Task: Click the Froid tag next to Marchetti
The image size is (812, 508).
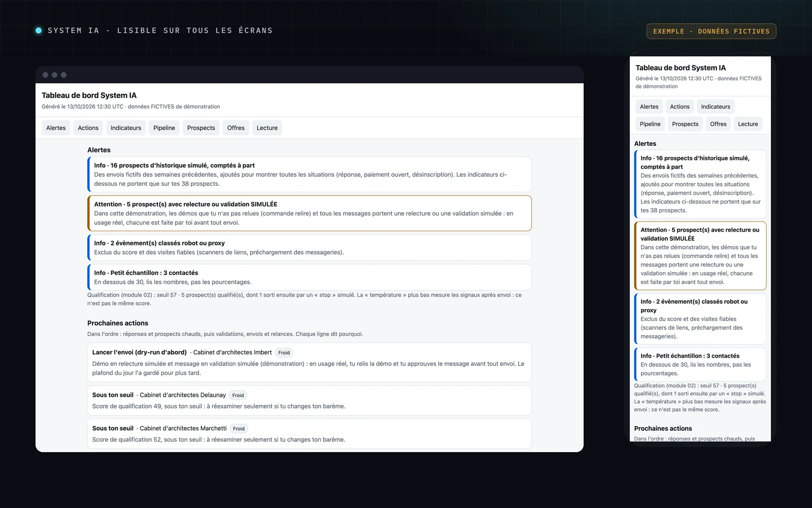Action: pos(239,429)
